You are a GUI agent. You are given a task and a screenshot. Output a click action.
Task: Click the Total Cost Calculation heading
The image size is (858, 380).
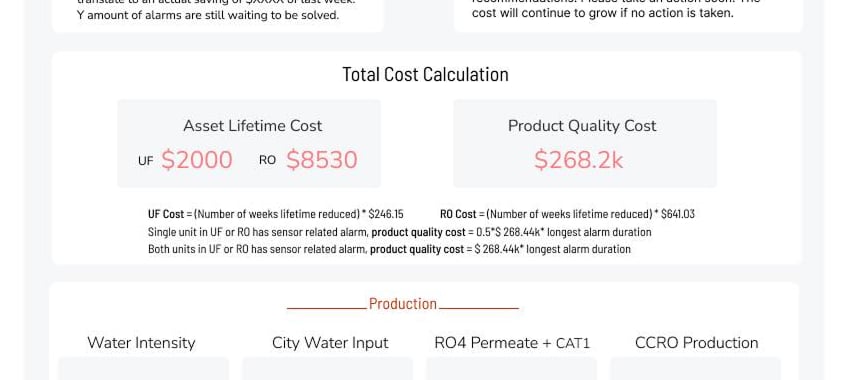click(x=425, y=74)
